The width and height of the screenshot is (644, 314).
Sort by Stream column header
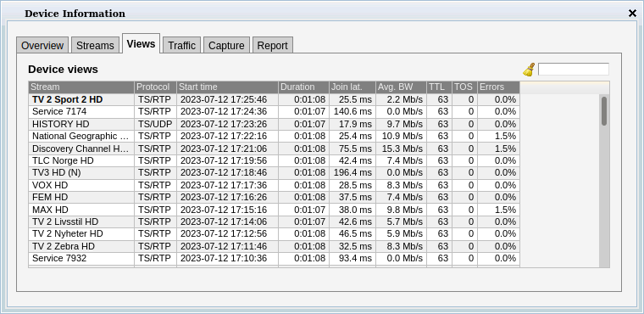point(81,87)
